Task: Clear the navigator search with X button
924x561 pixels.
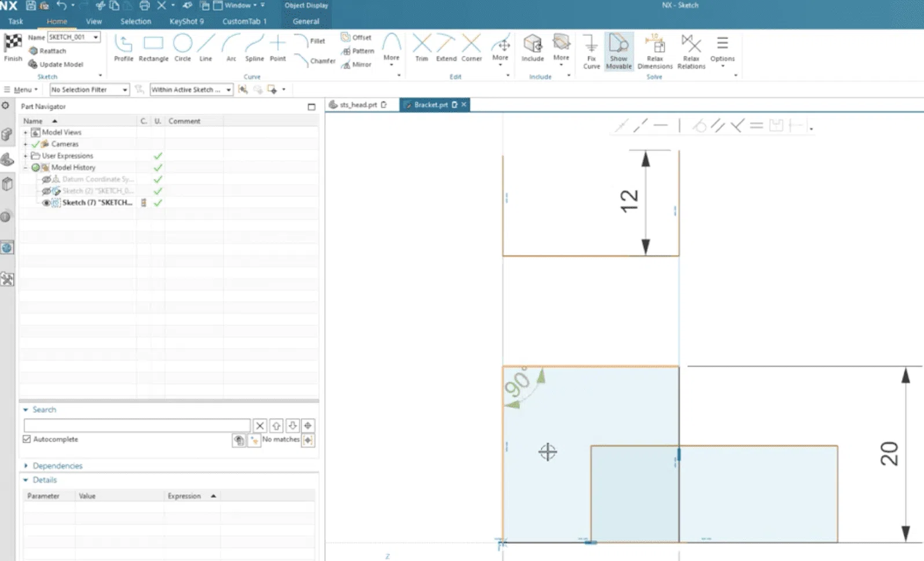Action: (260, 426)
